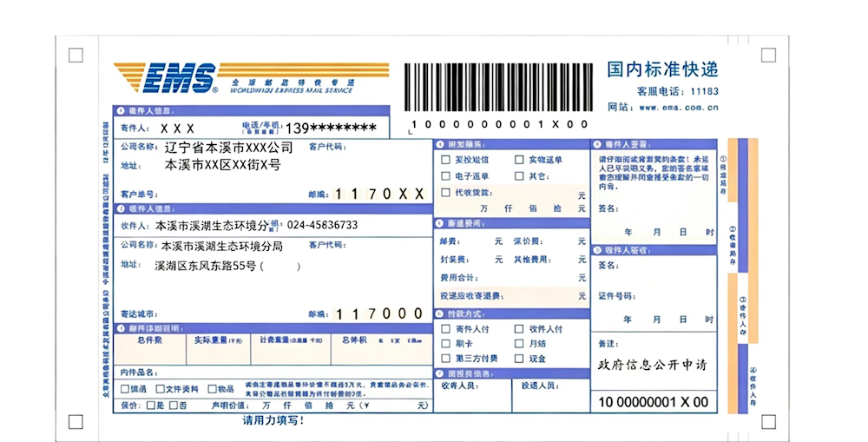Click the 总体积 cell
The width and height of the screenshot is (868, 442).
point(382,349)
